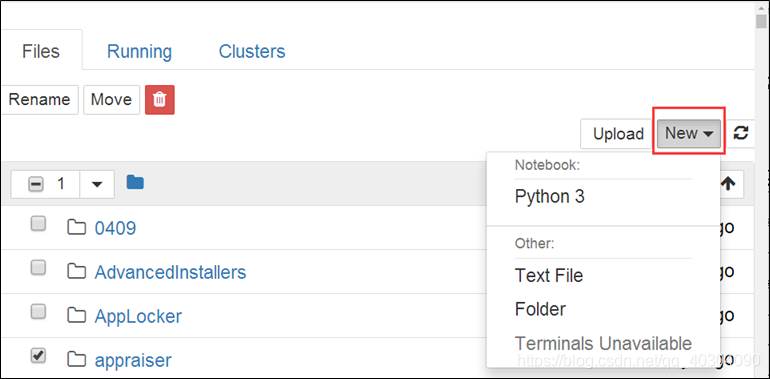Choose Python 3 from the Notebook menu

550,197
